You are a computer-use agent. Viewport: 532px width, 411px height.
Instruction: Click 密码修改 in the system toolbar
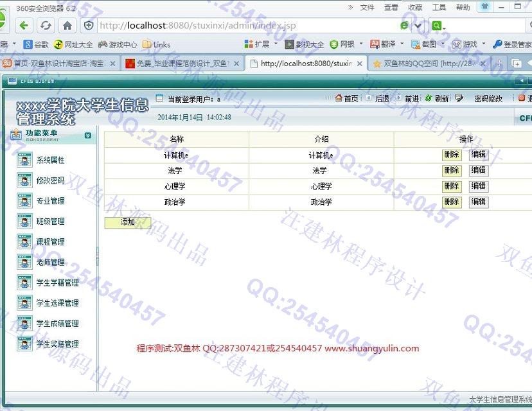click(488, 99)
